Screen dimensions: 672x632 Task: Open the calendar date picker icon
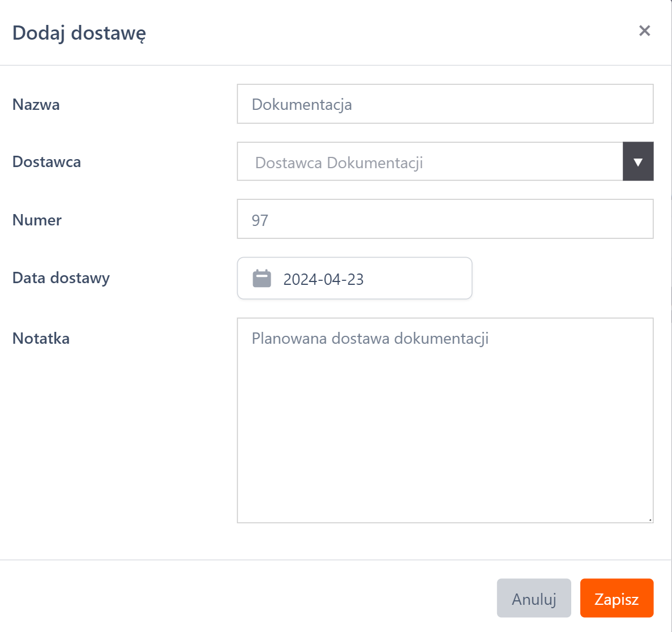262,279
